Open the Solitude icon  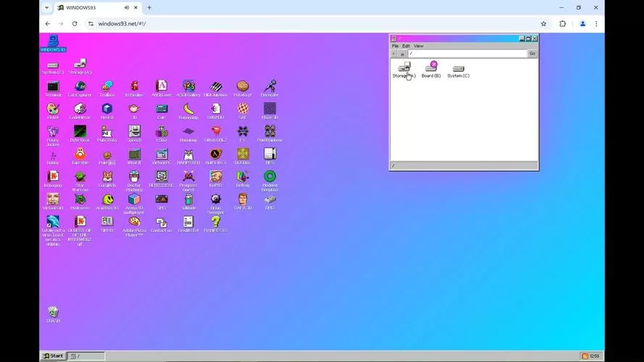click(188, 201)
